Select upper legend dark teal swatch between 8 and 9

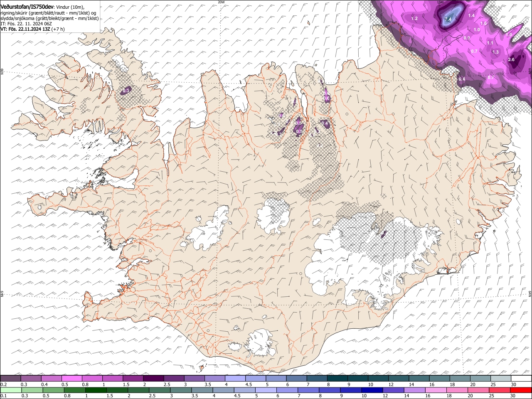[x=337, y=379]
